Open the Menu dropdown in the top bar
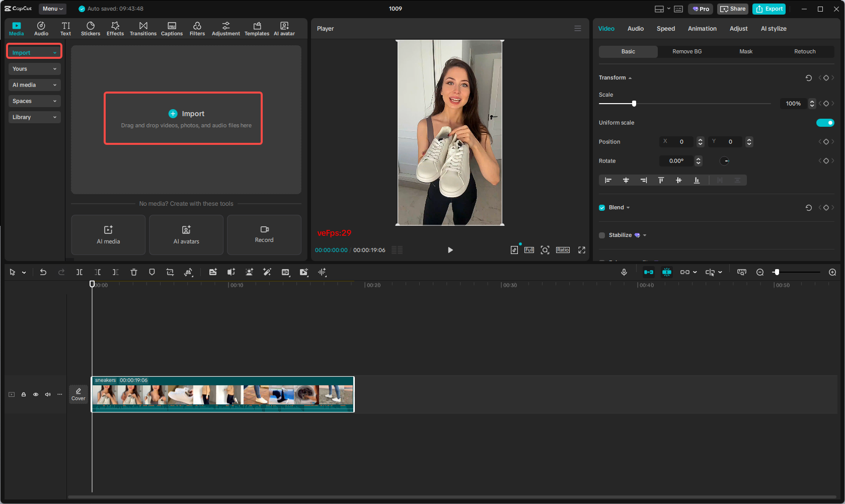The image size is (845, 504). tap(52, 9)
